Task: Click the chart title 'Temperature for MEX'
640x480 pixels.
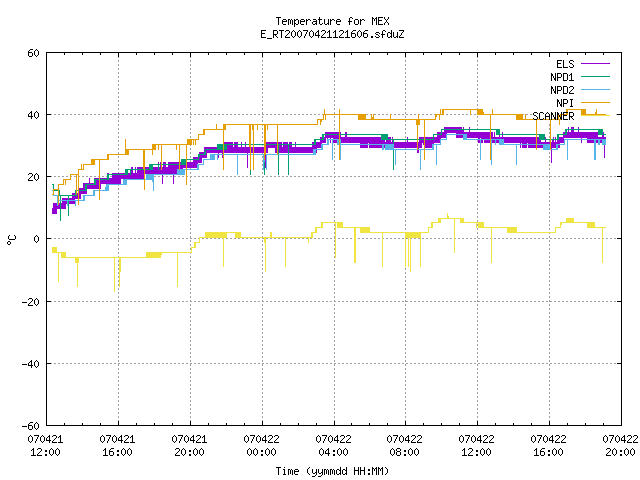Action: click(x=332, y=21)
